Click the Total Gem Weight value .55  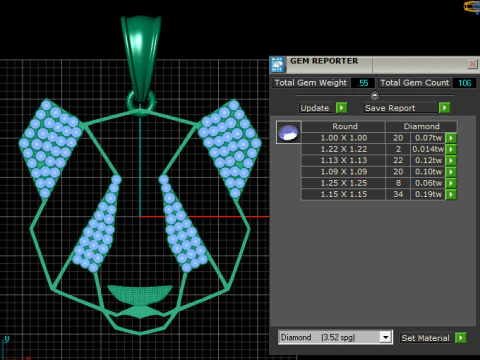click(363, 83)
